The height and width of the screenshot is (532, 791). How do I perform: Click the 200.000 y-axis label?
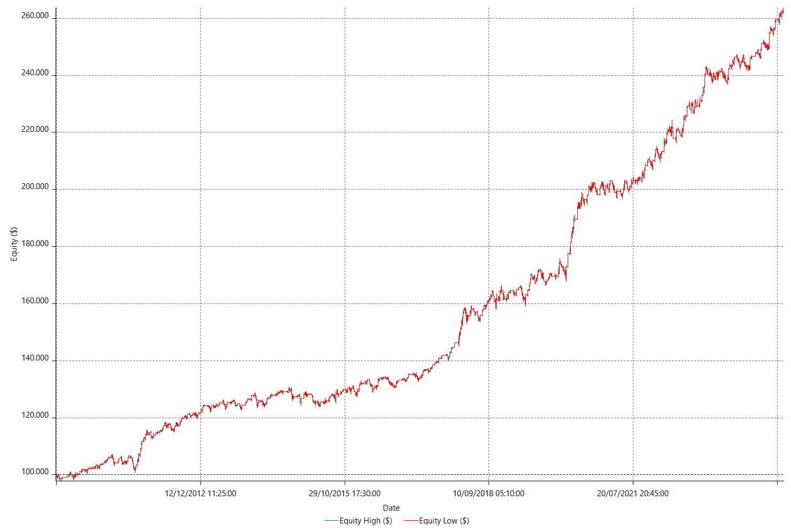[x=35, y=187]
